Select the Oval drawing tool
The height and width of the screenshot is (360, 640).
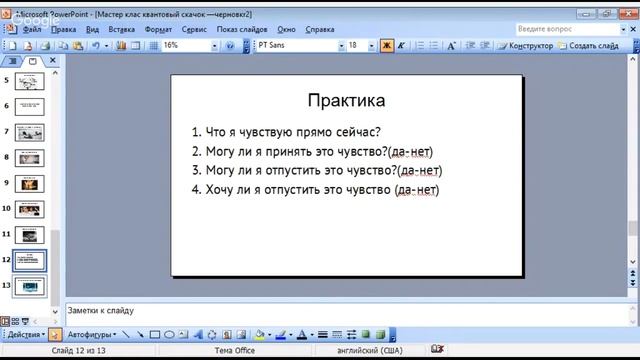169,335
